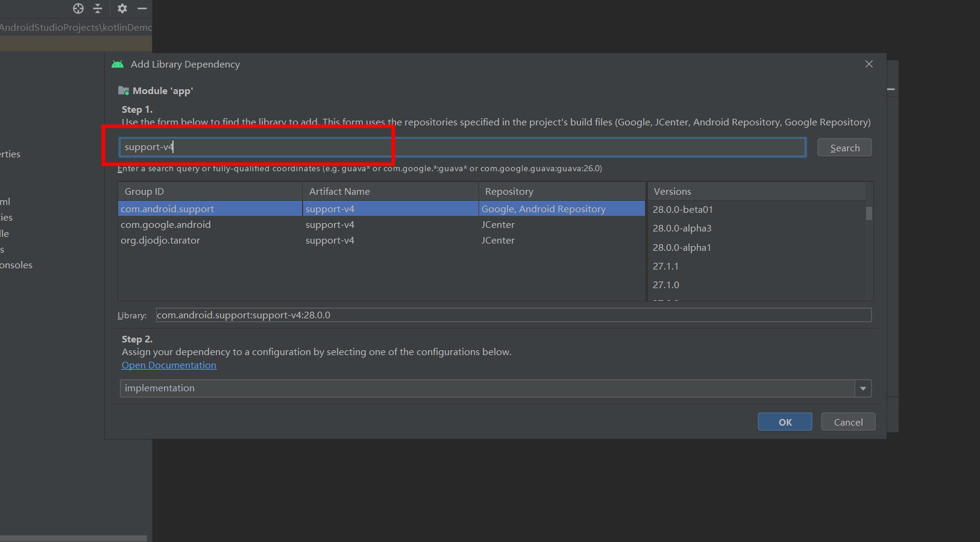
Task: Sort by Group ID column header
Action: tap(210, 191)
